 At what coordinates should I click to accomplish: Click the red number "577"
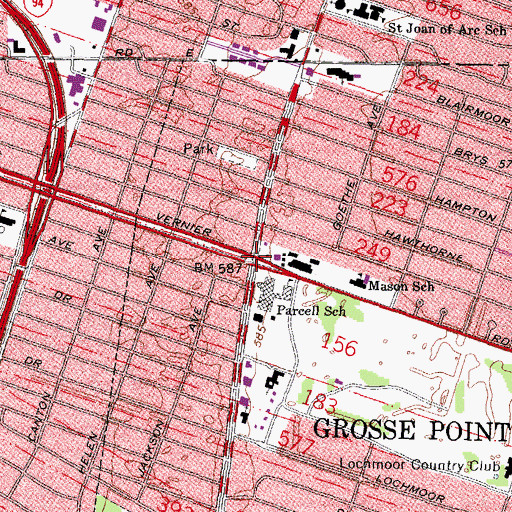click(297, 443)
